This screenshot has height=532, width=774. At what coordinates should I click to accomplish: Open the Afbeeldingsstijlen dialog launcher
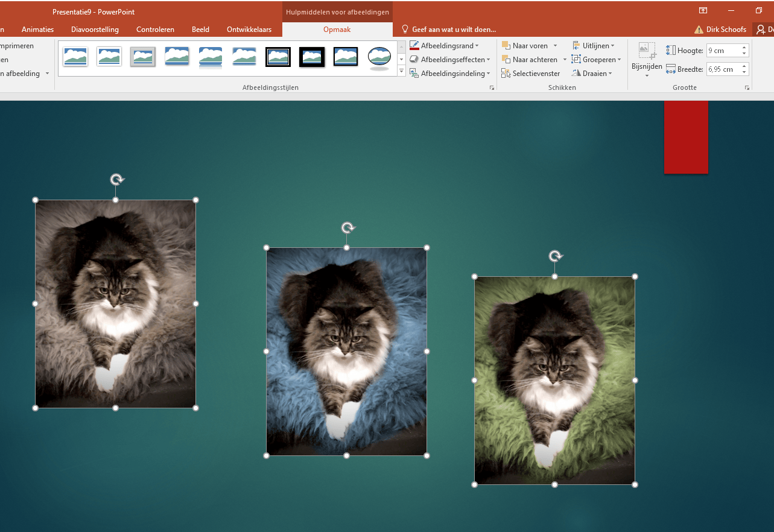[x=492, y=88]
